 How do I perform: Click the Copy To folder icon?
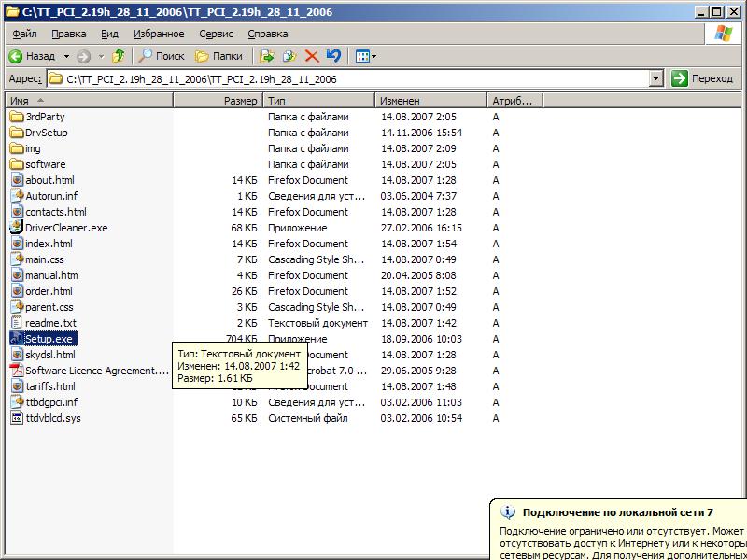pyautogui.click(x=289, y=56)
